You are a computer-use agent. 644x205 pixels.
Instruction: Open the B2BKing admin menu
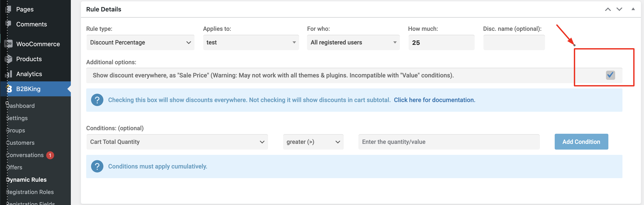point(35,89)
